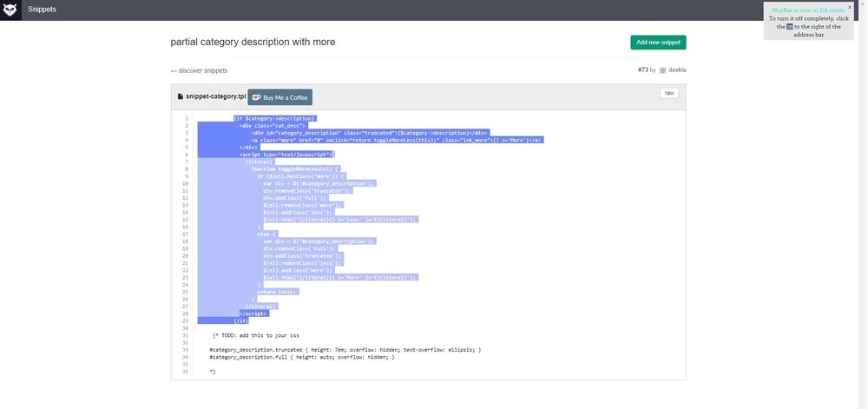Click the closing '{/if}' line
868x409 pixels.
tap(240, 320)
